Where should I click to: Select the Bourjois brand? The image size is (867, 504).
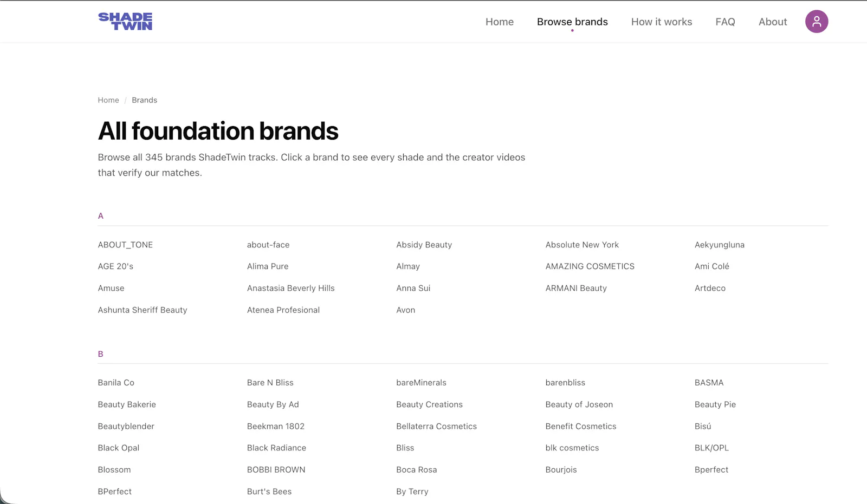(561, 469)
